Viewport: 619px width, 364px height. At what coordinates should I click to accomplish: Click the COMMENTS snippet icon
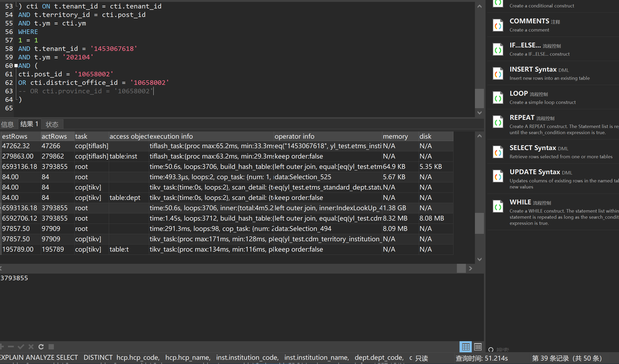tap(498, 25)
